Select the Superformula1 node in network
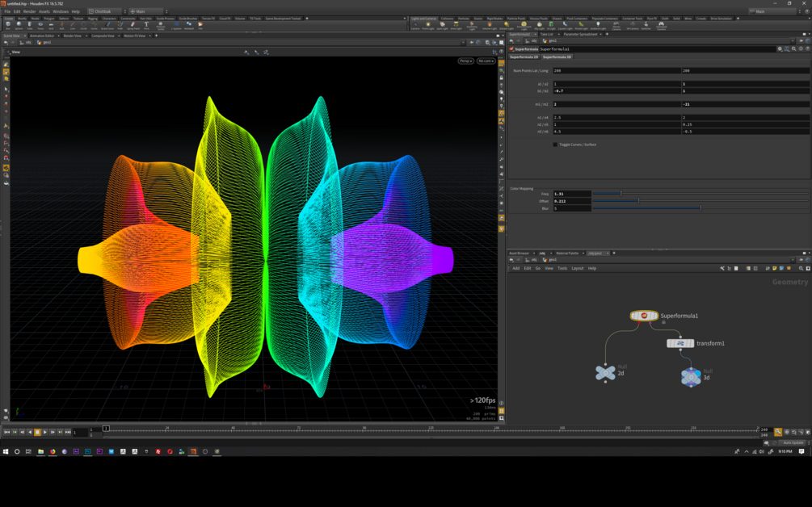The image size is (812, 507). pos(644,316)
